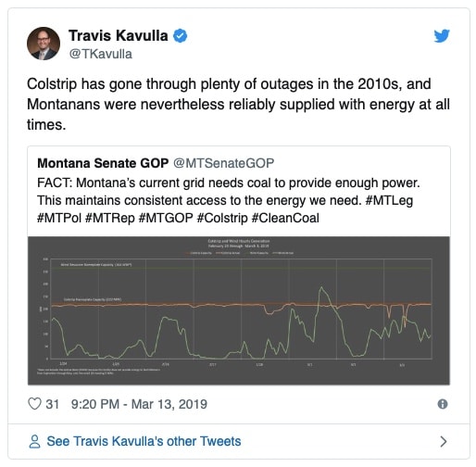Open the #MTRep hashtag
The width and height of the screenshot is (476, 467).
tap(110, 218)
